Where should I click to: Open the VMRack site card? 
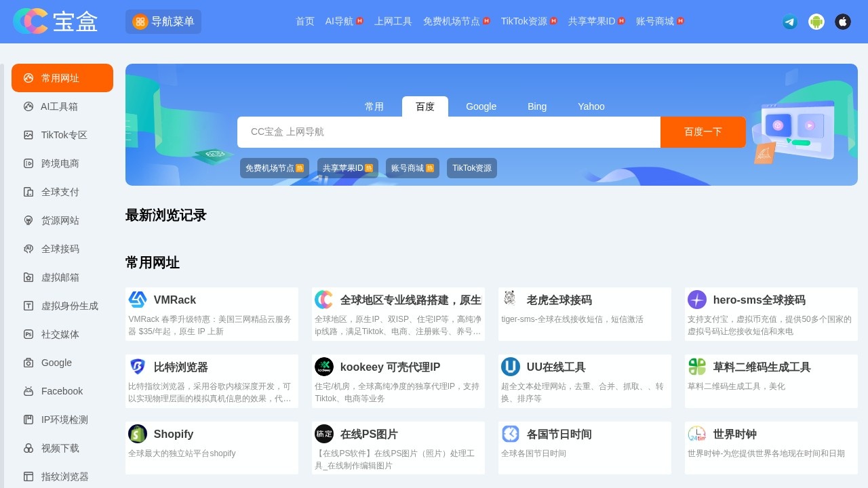(212, 313)
